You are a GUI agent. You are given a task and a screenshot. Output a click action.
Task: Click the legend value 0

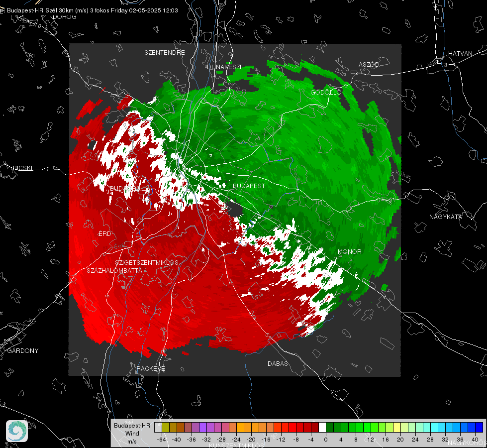[x=325, y=440]
